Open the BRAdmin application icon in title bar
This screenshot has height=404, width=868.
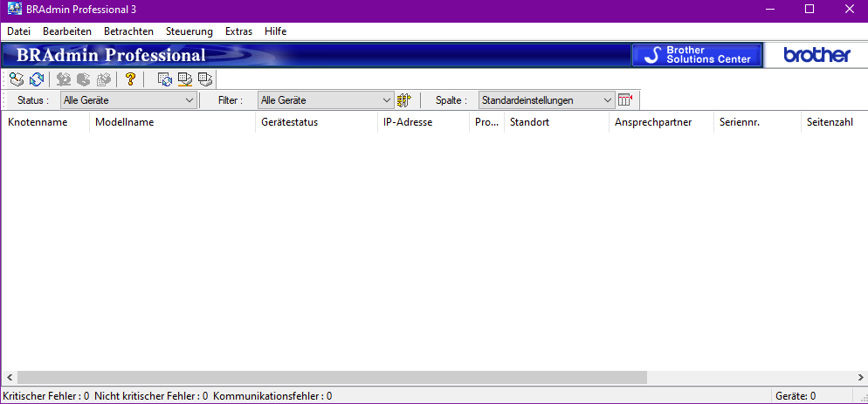15,10
